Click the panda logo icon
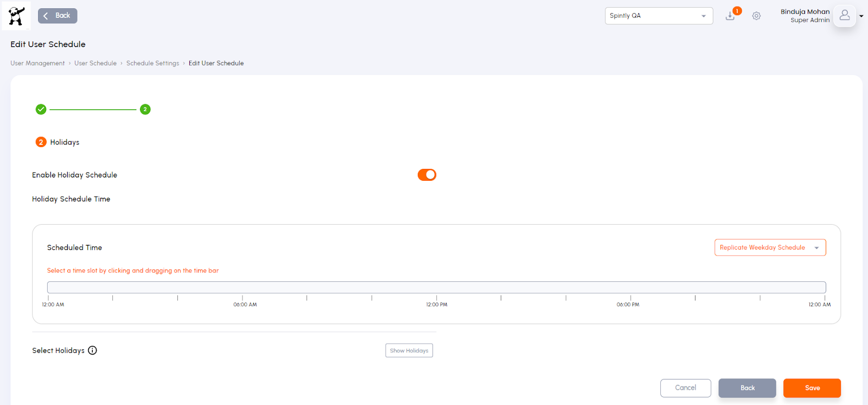The width and height of the screenshot is (868, 405). coord(16,16)
